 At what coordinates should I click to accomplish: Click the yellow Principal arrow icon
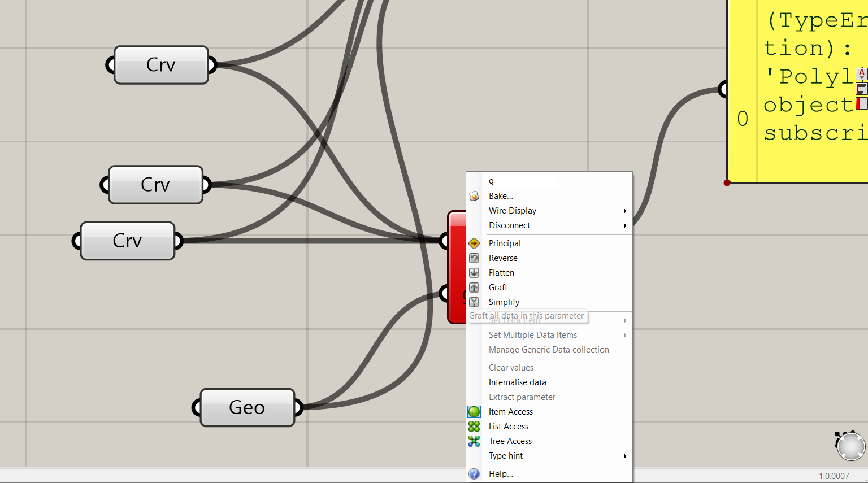coord(474,243)
